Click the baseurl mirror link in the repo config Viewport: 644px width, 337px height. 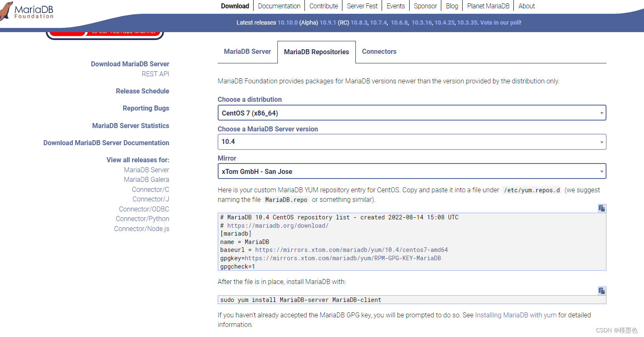pyautogui.click(x=352, y=250)
